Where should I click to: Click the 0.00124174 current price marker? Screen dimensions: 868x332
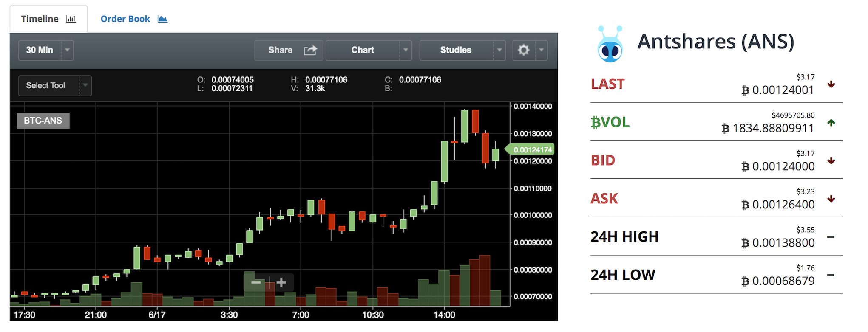pyautogui.click(x=529, y=149)
